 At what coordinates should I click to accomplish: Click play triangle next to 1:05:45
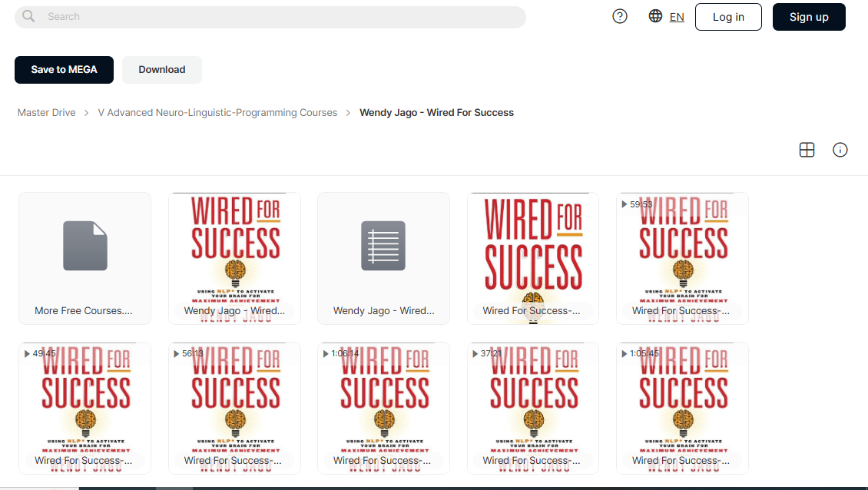coord(624,354)
